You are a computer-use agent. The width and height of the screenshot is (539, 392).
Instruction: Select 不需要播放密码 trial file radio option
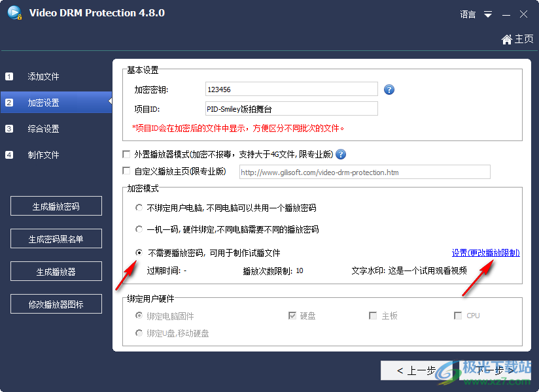(139, 253)
